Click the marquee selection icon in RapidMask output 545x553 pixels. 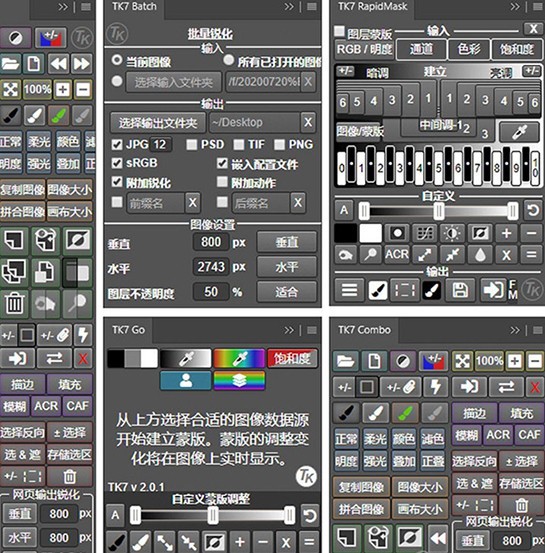(405, 290)
